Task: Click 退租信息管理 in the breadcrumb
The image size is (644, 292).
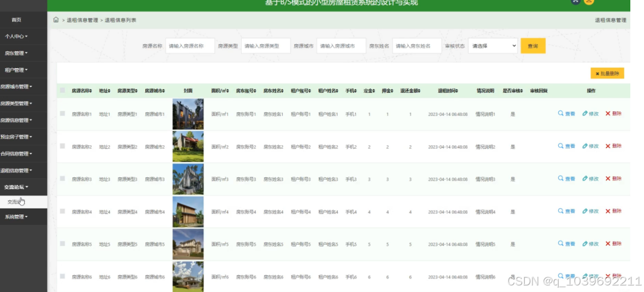Action: 83,20
